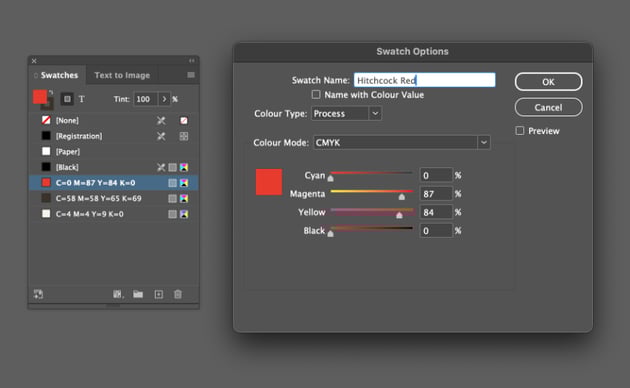630x388 pixels.
Task: Open the Swatches panel flyout menu
Action: pos(191,75)
